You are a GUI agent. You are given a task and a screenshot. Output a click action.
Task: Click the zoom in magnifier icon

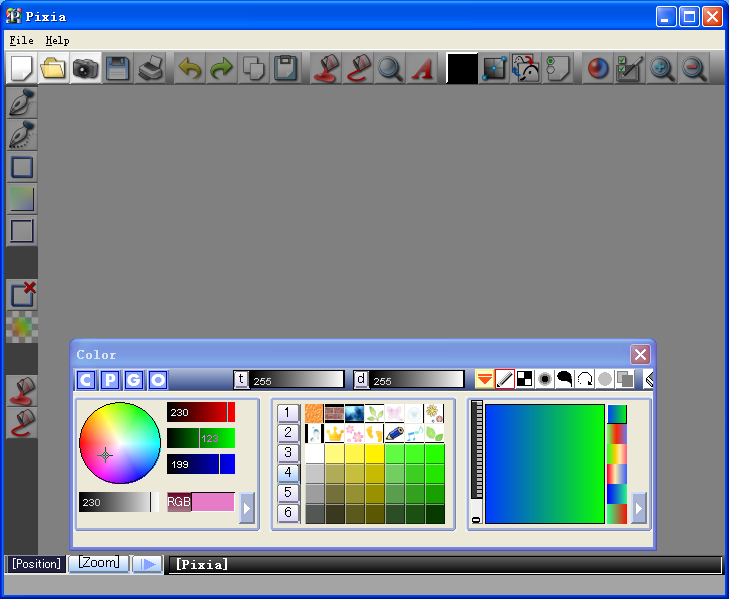point(661,68)
